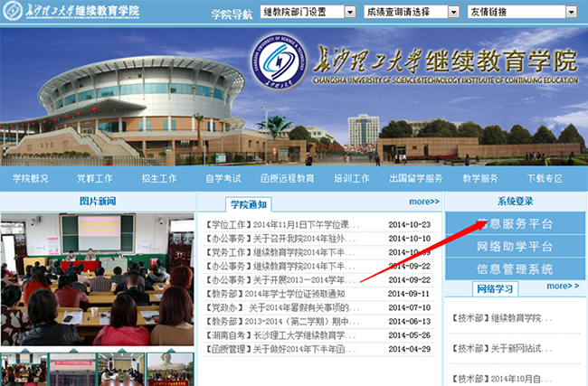This screenshot has width=588, height=386.
Task: Select 招生工作 navigation item
Action: pyautogui.click(x=158, y=179)
